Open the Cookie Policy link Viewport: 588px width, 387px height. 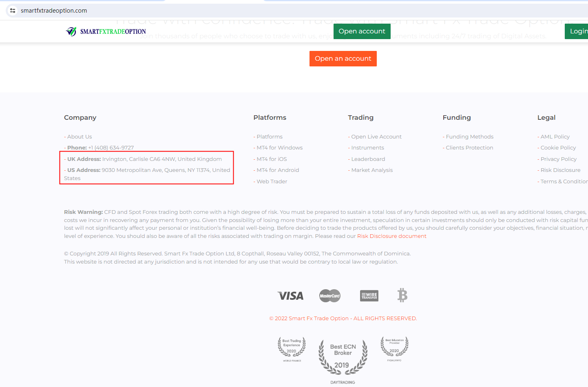click(x=558, y=148)
